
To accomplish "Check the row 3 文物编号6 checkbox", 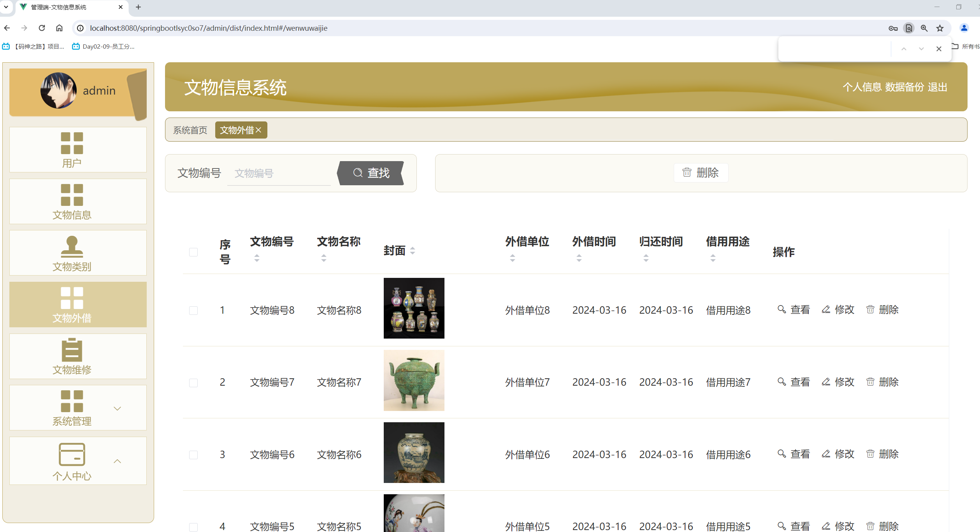I will [x=193, y=455].
